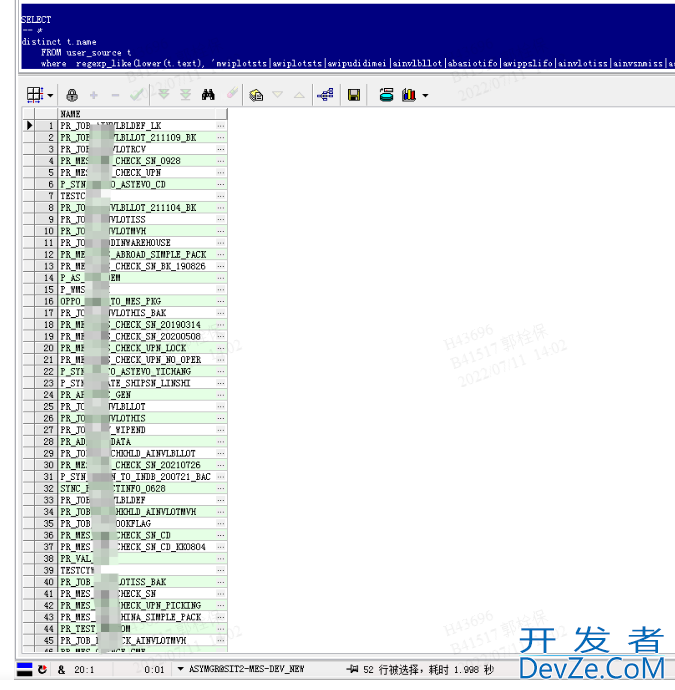Click the refresh icon in the status bar

tap(42, 669)
